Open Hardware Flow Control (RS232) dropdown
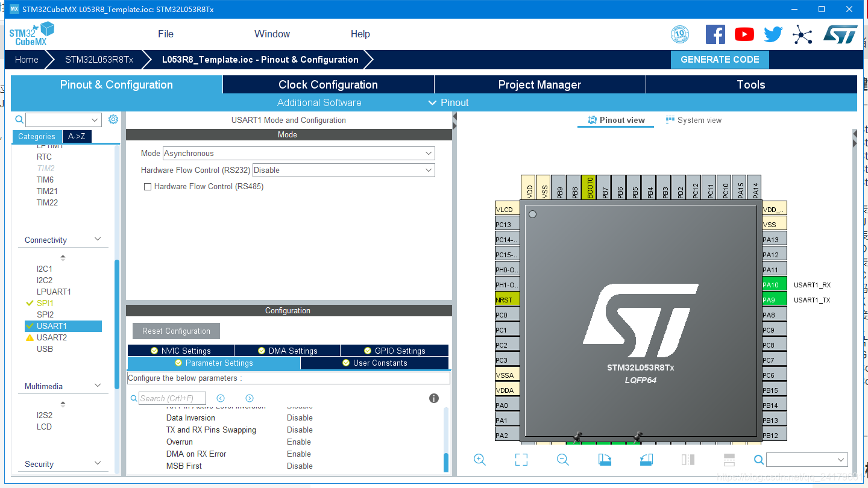The height and width of the screenshot is (488, 868). click(x=344, y=170)
